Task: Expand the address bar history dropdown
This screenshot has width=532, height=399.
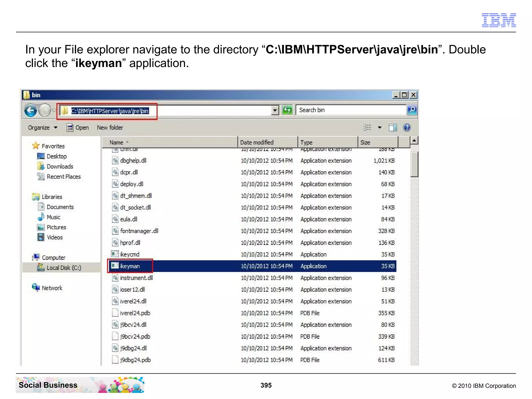Action: (275, 110)
